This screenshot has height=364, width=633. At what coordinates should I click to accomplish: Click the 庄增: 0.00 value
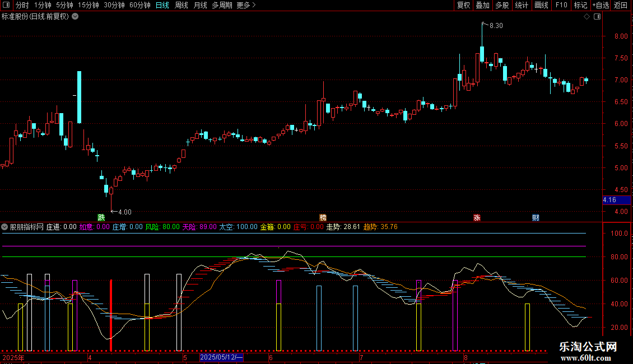click(x=128, y=227)
